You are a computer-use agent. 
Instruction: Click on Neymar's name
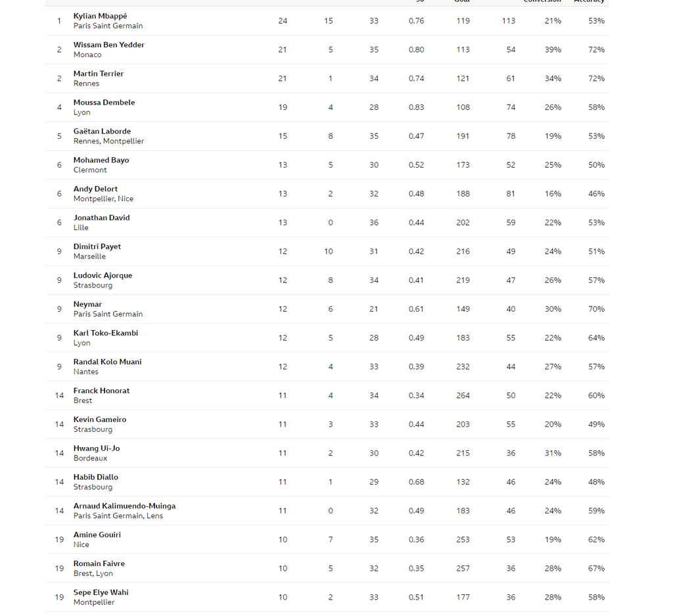tap(87, 304)
